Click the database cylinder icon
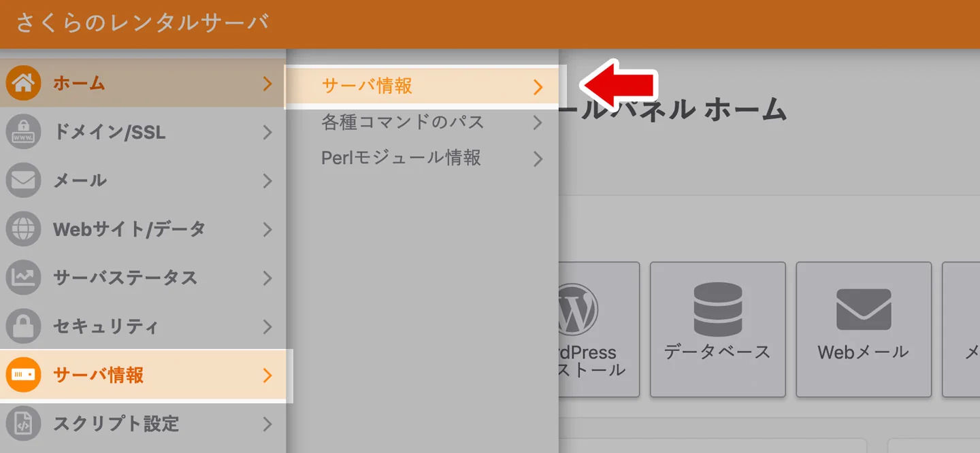The width and height of the screenshot is (980, 453). coord(717,309)
